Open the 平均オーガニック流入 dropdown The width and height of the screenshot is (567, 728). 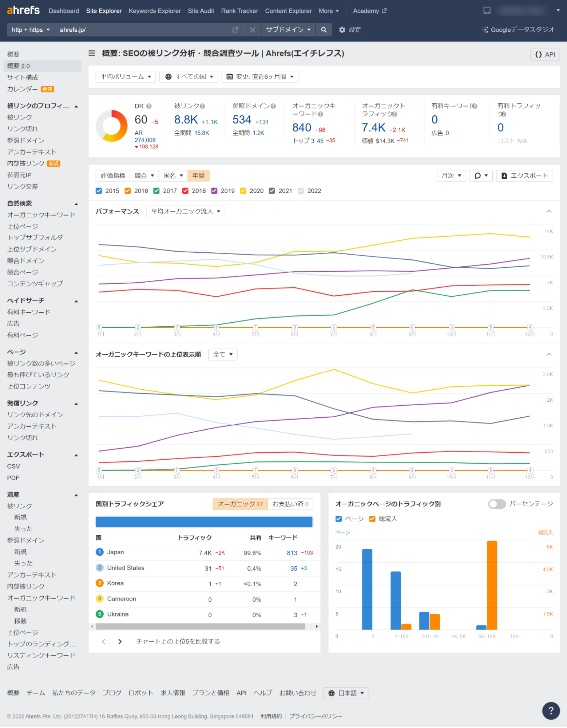pos(186,212)
